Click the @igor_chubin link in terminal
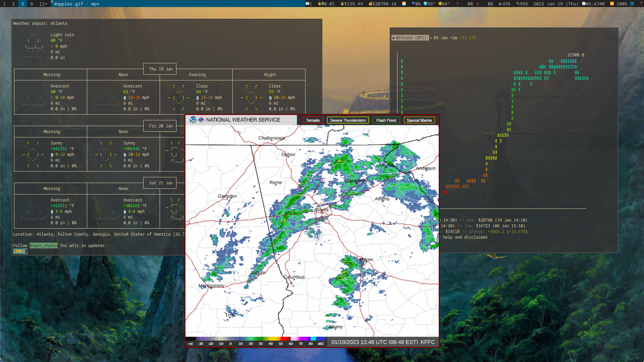Image resolution: width=644 pixels, height=362 pixels. click(x=44, y=246)
